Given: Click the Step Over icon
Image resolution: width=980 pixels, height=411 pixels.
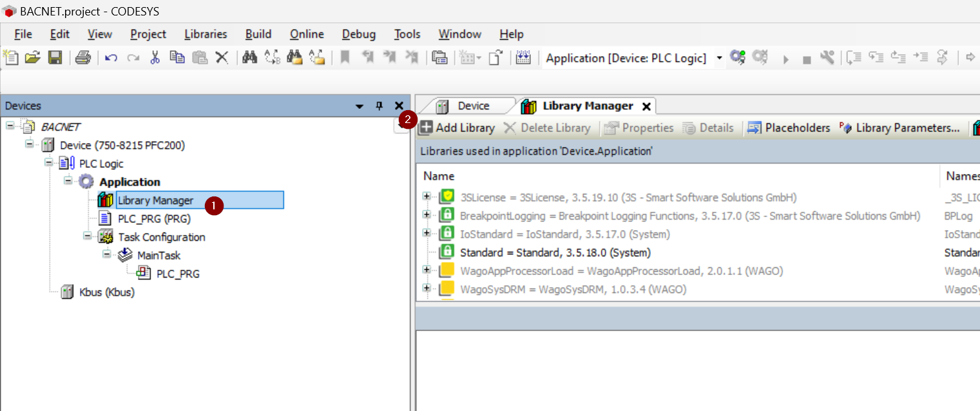Looking at the screenshot, I should (854, 58).
